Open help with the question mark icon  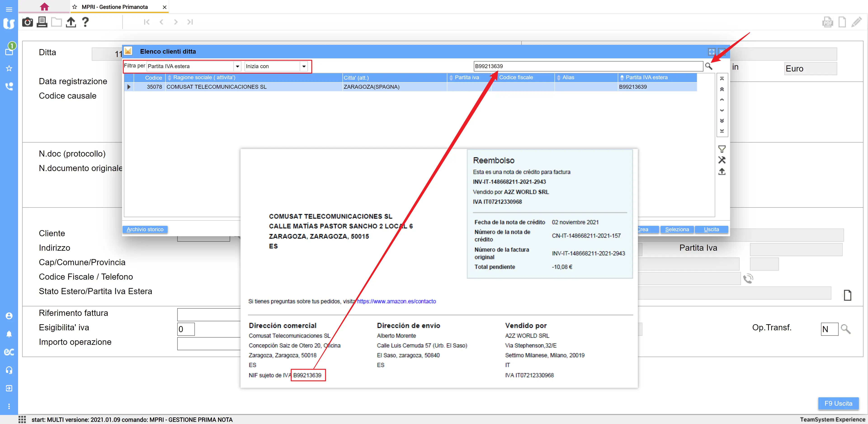86,22
